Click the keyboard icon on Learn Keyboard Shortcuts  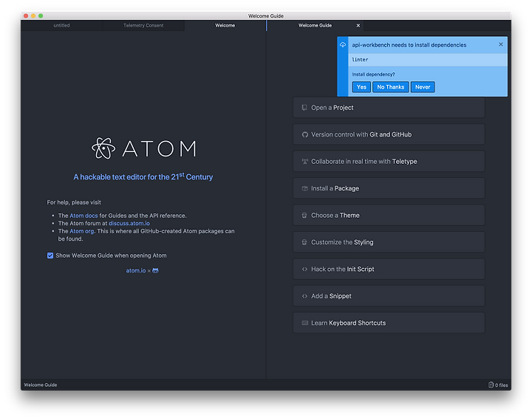(x=305, y=323)
